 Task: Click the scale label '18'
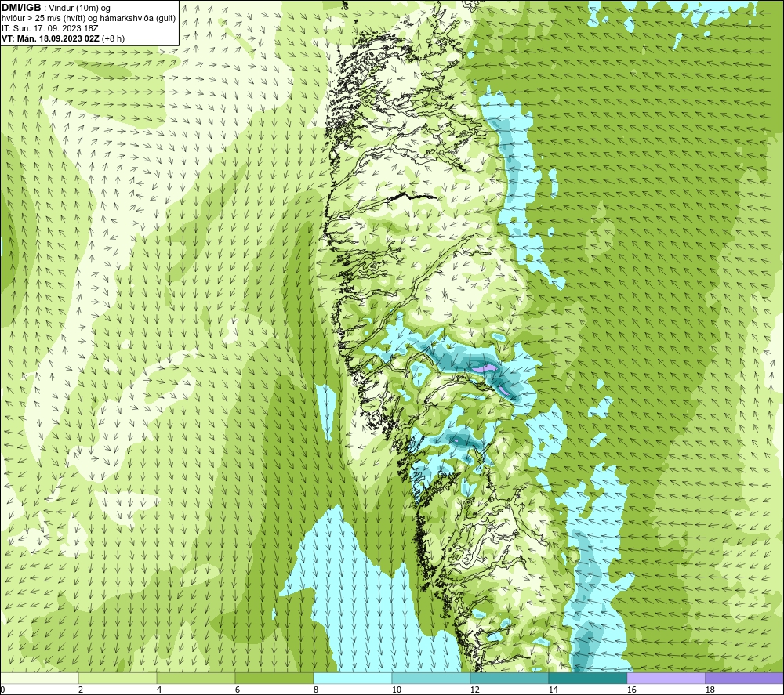[710, 690]
